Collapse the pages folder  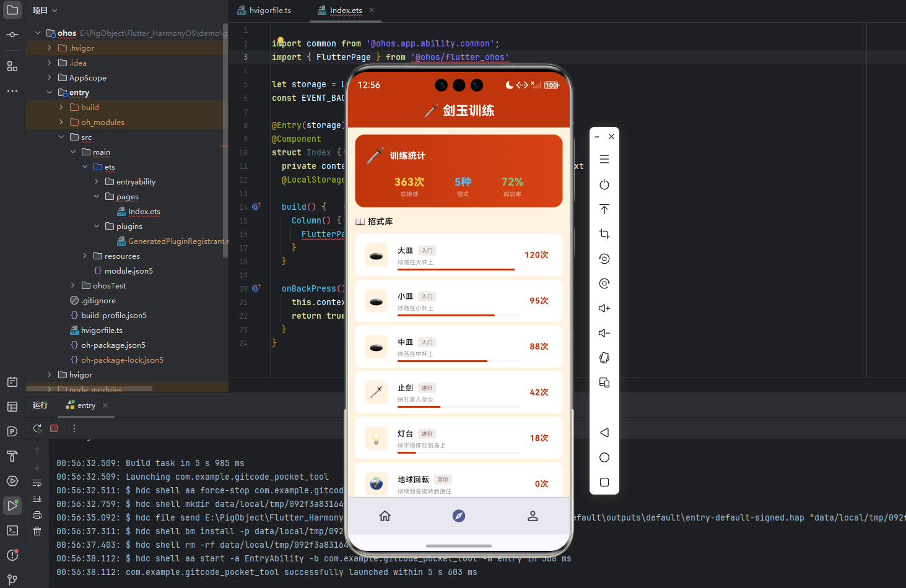click(97, 196)
